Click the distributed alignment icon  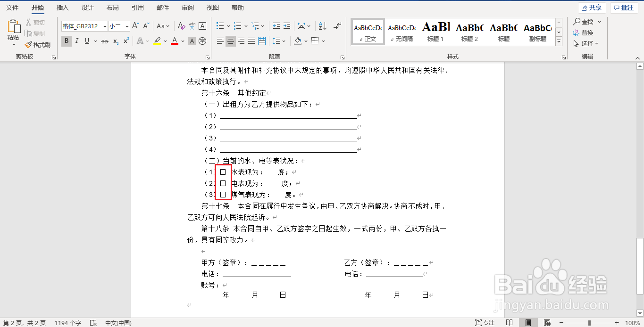pyautogui.click(x=262, y=41)
